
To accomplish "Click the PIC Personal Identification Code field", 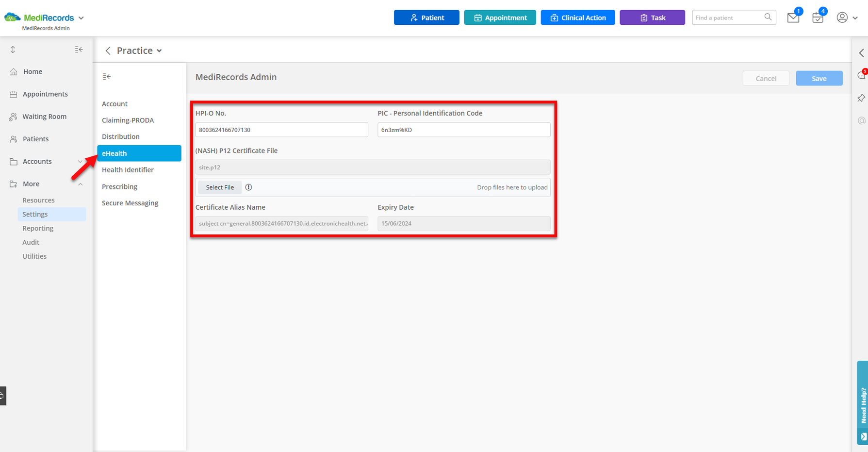I will 464,130.
